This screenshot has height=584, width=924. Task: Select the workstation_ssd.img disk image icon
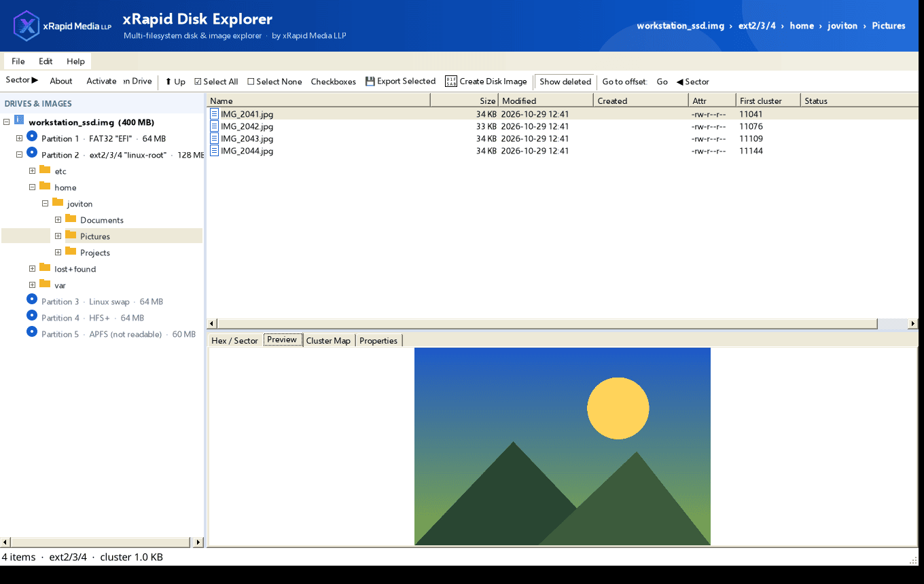point(19,120)
